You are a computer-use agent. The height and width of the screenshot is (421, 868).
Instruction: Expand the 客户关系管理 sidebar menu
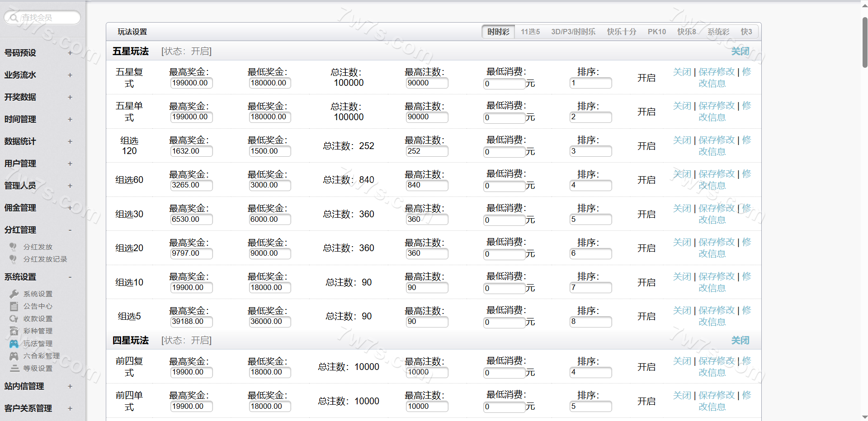click(x=70, y=408)
